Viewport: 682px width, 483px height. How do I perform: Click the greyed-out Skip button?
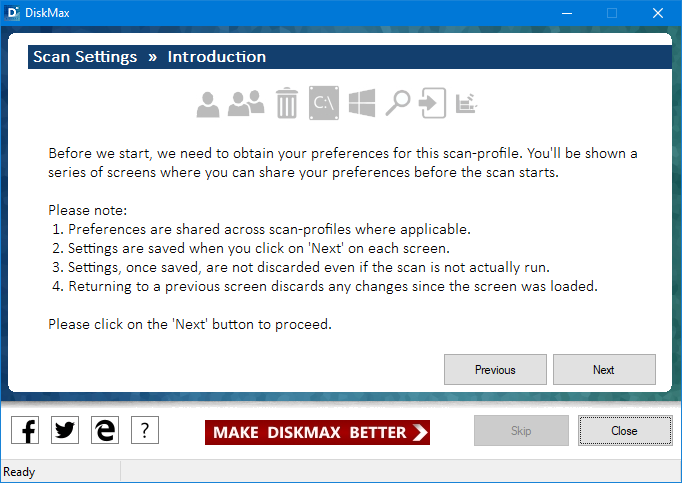pos(521,430)
